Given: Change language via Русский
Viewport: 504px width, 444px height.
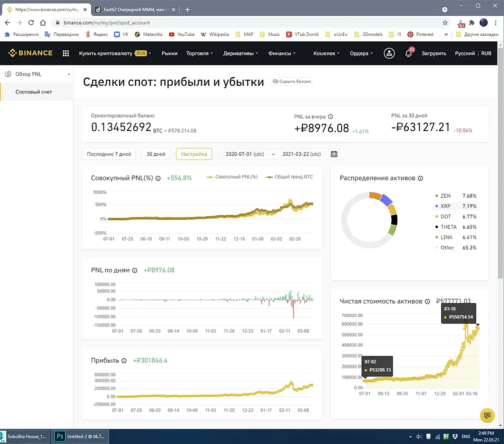Looking at the screenshot, I should 465,53.
